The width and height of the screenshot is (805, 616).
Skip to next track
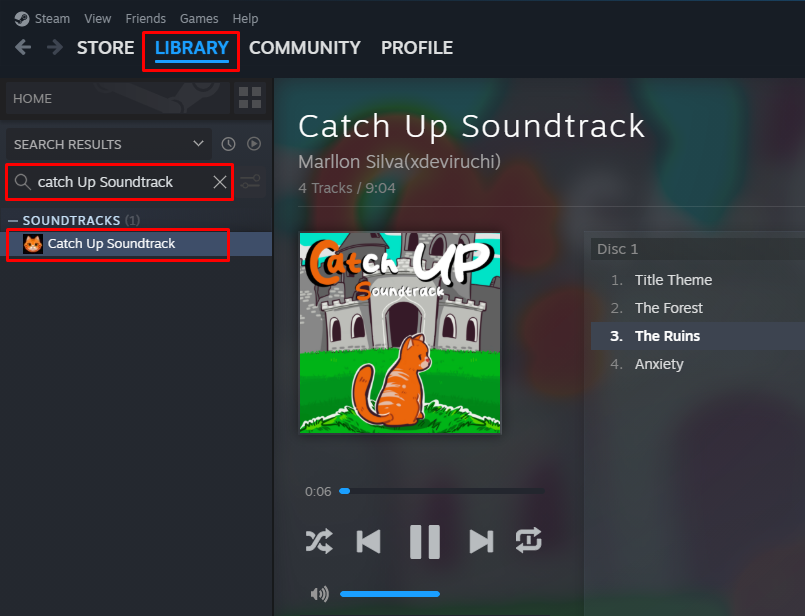(x=481, y=541)
